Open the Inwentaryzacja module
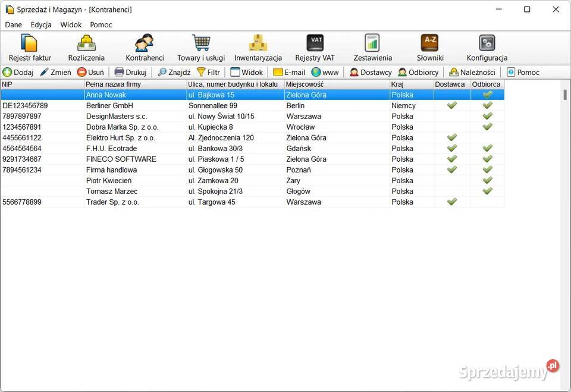The width and height of the screenshot is (571, 392). (258, 48)
